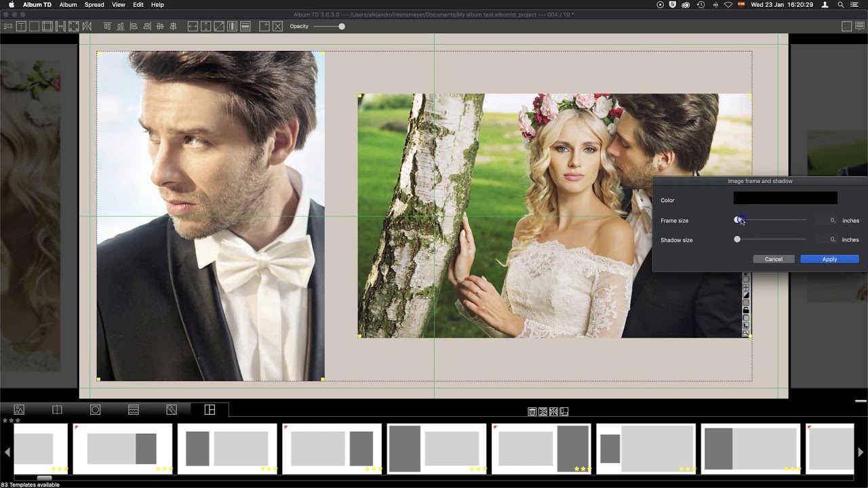Open the Spread menu
Image resolution: width=868 pixels, height=488 pixels.
(94, 5)
